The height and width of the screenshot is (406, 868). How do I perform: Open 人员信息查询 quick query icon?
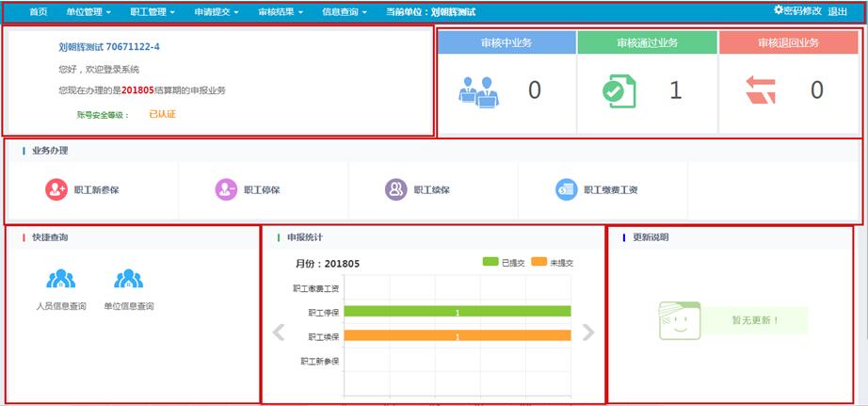(x=60, y=280)
